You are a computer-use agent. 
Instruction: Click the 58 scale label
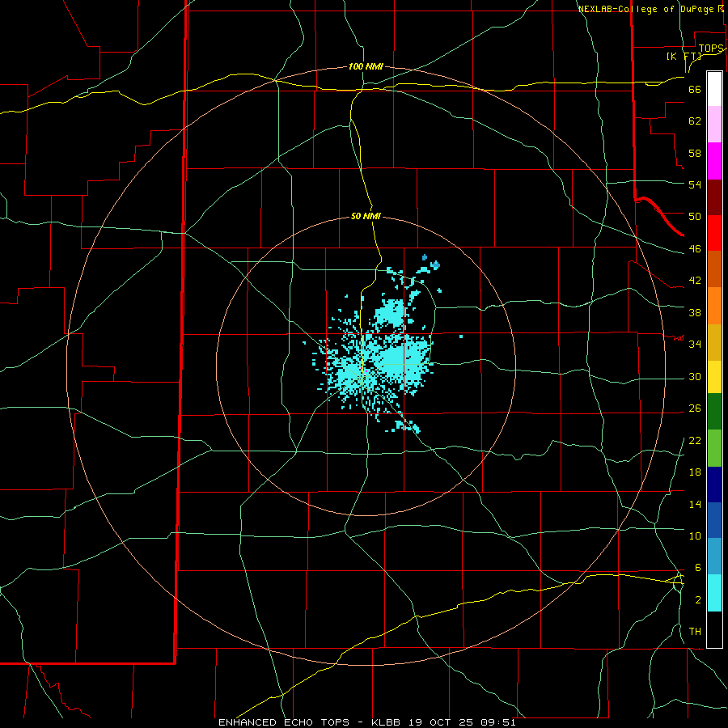695,153
